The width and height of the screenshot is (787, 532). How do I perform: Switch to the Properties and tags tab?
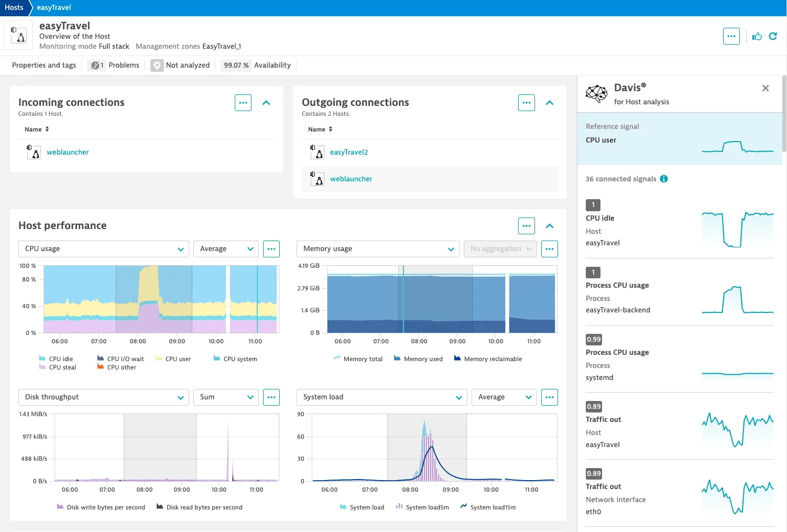pos(43,65)
